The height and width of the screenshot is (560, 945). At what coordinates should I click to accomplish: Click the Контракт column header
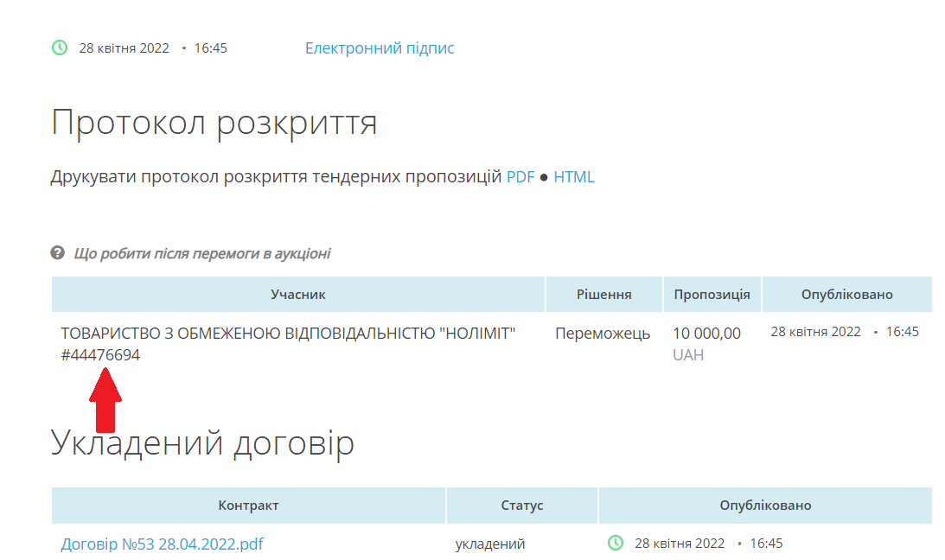248,506
